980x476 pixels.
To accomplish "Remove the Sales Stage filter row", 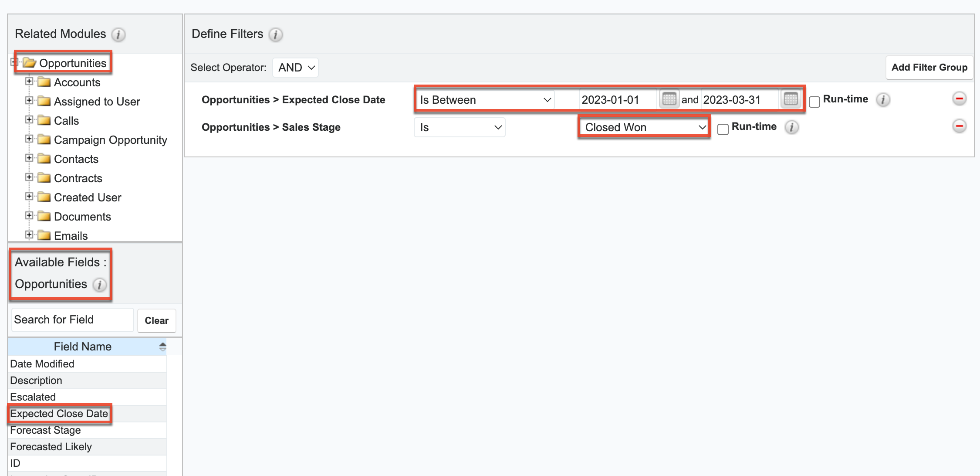I will 959,126.
